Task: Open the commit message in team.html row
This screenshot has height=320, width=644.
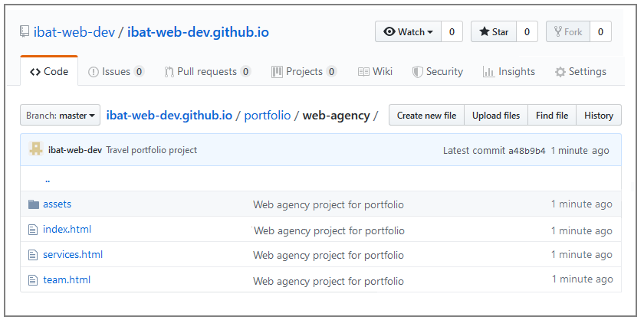Action: tap(328, 282)
